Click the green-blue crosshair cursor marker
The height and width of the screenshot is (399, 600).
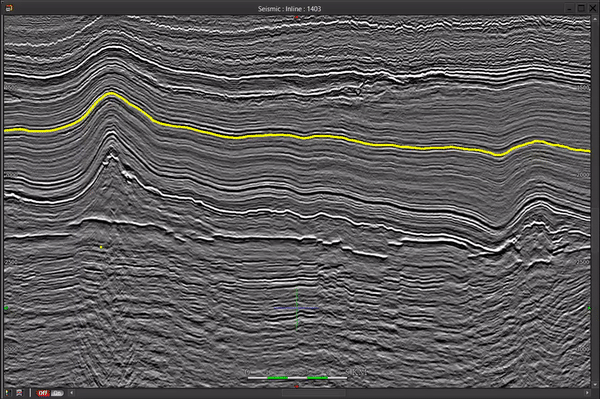[x=297, y=308]
